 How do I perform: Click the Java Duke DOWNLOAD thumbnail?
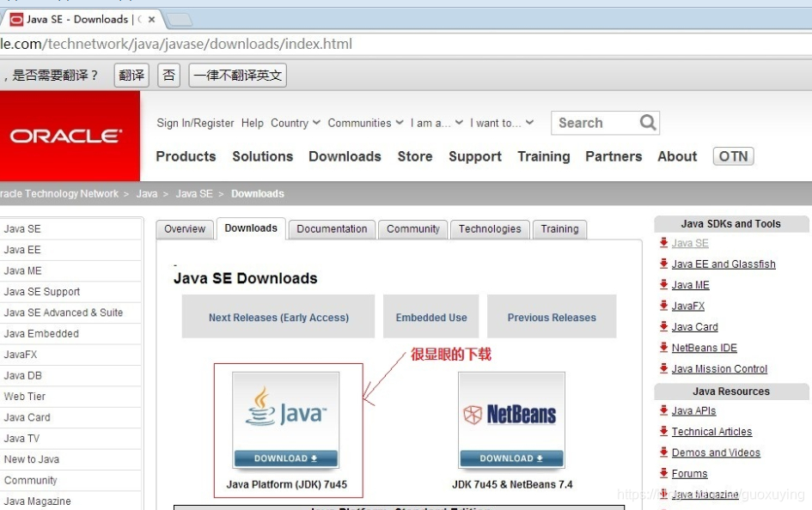(x=285, y=419)
